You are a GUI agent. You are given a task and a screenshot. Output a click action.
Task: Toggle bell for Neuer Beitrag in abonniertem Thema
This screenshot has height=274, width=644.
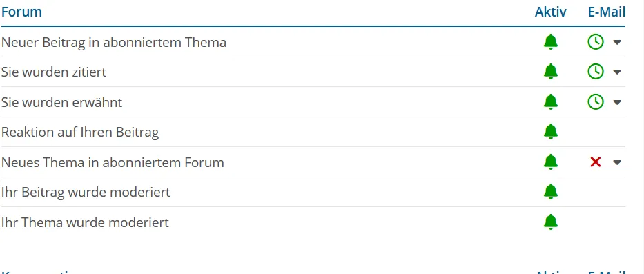(550, 42)
